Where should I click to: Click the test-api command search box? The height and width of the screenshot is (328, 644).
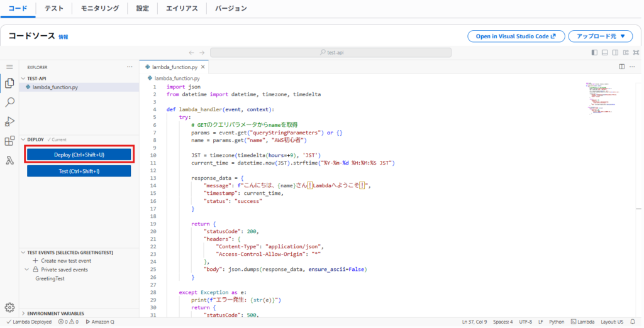[331, 53]
